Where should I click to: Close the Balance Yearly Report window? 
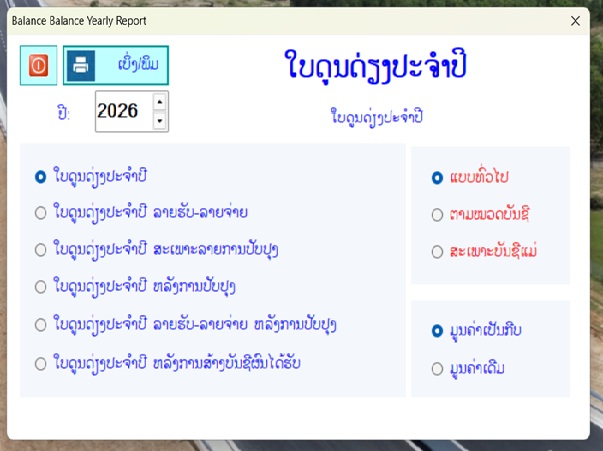coord(575,19)
